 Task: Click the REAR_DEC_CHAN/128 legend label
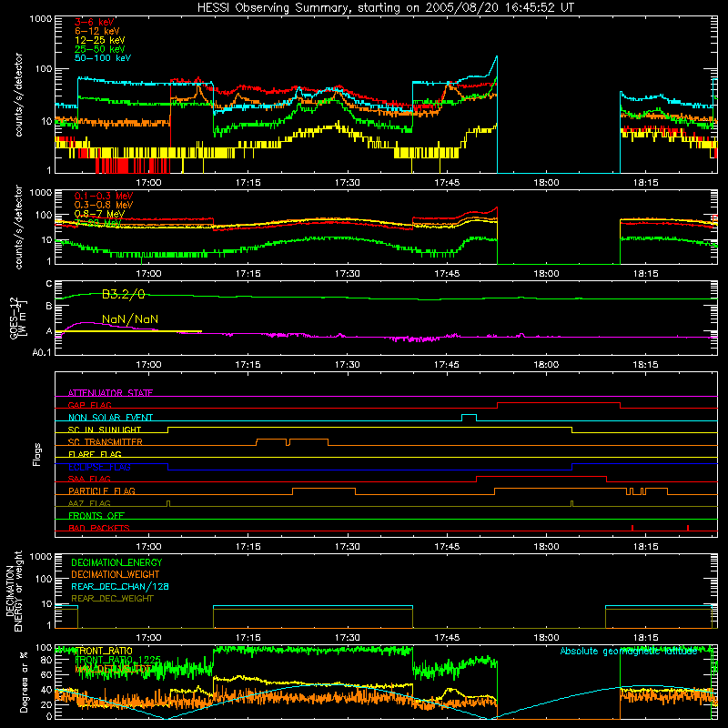coord(120,586)
